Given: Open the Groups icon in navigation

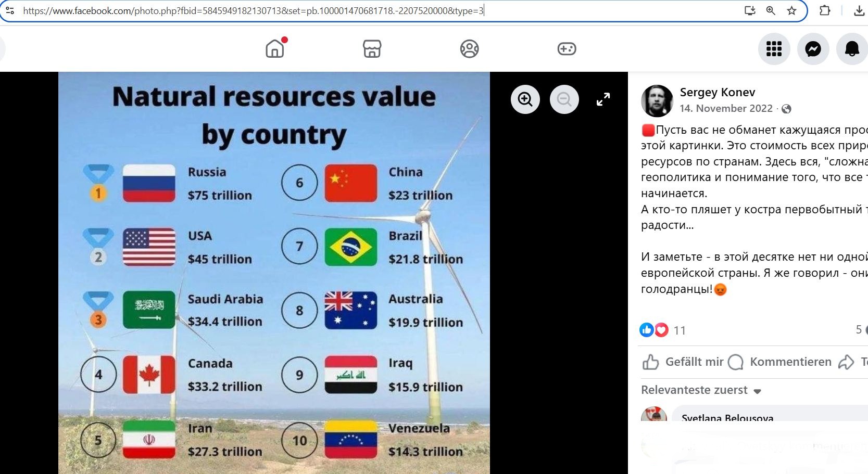Looking at the screenshot, I should coord(469,49).
